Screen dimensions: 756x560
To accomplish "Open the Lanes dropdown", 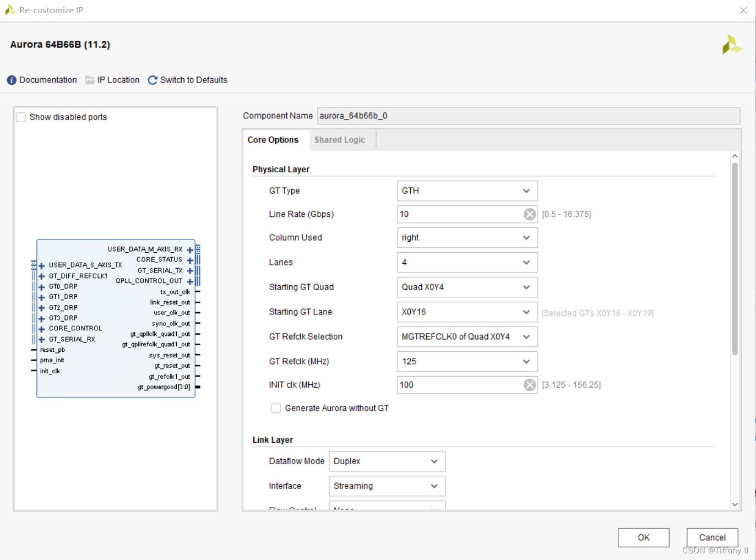I will [467, 263].
